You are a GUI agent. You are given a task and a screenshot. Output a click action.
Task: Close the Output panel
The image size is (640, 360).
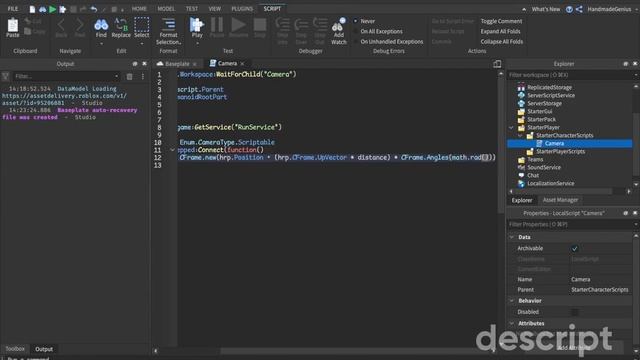point(144,64)
